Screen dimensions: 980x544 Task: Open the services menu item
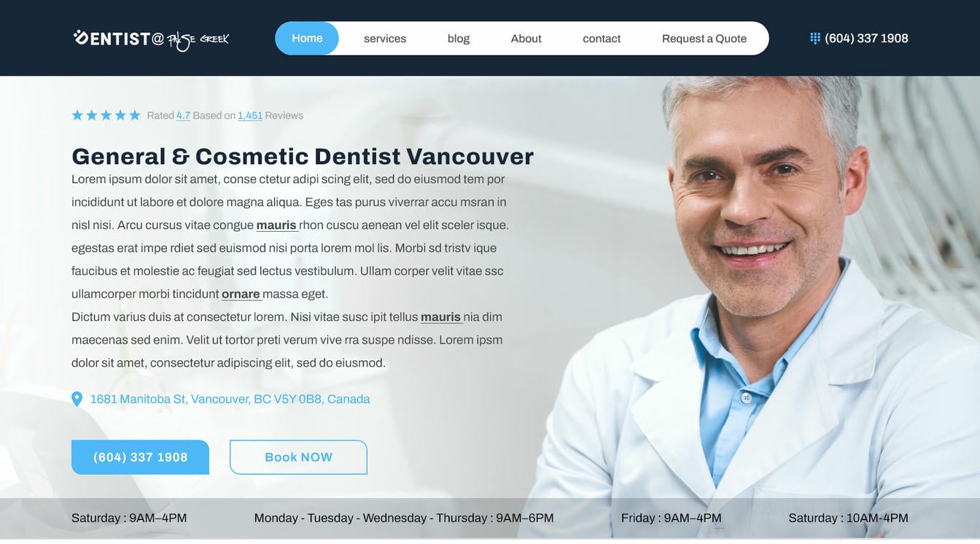click(x=385, y=39)
